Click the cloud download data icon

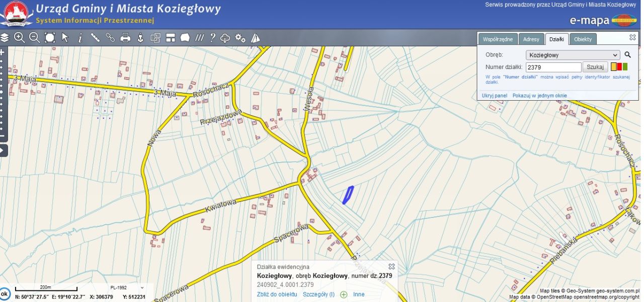[x=225, y=38]
